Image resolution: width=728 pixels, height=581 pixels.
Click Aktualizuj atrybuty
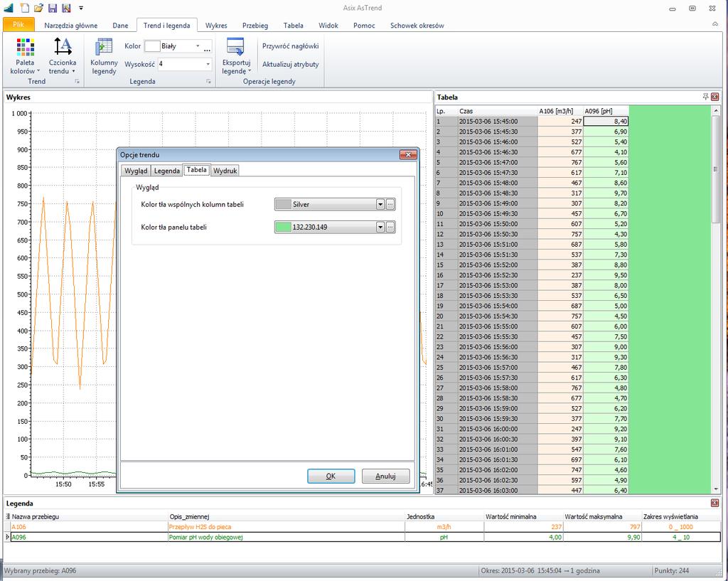pos(290,64)
